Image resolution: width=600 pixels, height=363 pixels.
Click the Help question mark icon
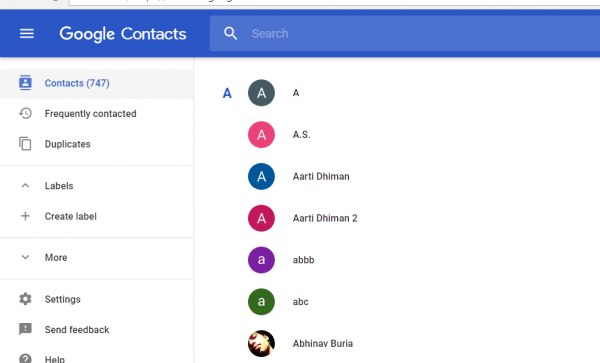tap(25, 358)
